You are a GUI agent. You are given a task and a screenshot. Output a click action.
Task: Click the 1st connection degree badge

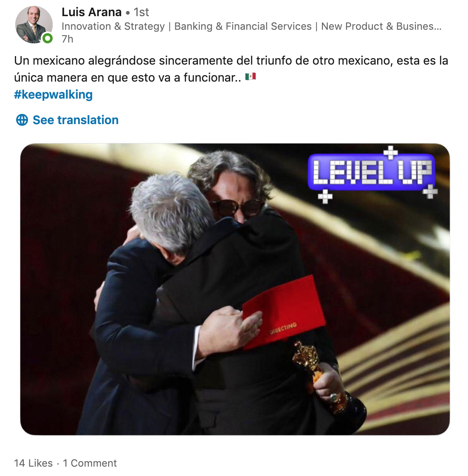(141, 12)
